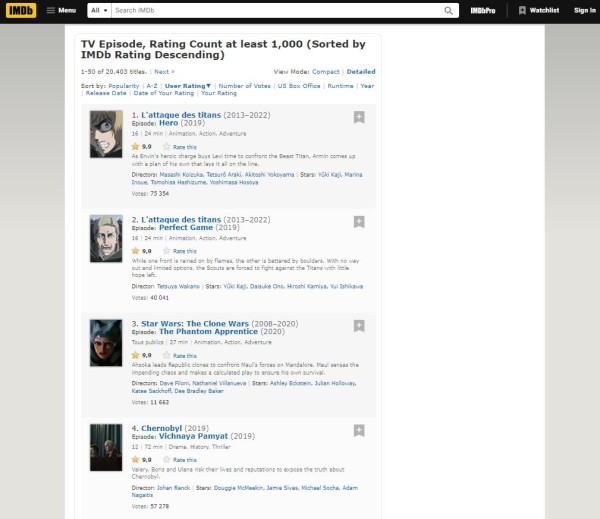Open director Tetsuya Wakano's page
Viewport: 600px width, 519px height.
178,286
